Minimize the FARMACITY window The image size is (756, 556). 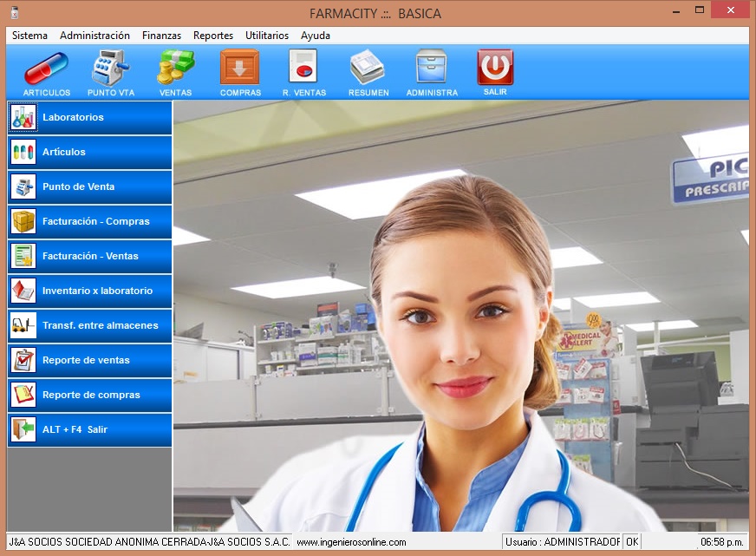click(x=676, y=11)
